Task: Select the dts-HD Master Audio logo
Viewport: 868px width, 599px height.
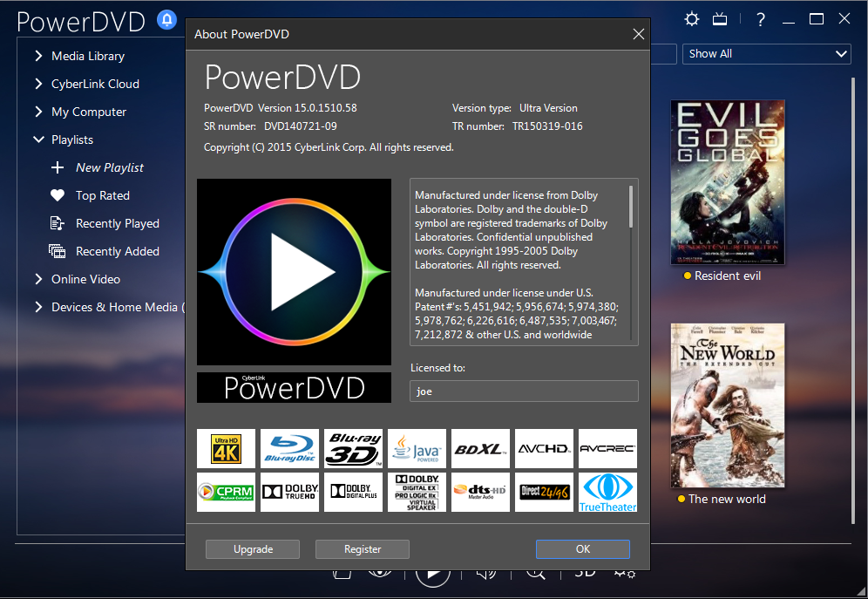Action: (480, 492)
